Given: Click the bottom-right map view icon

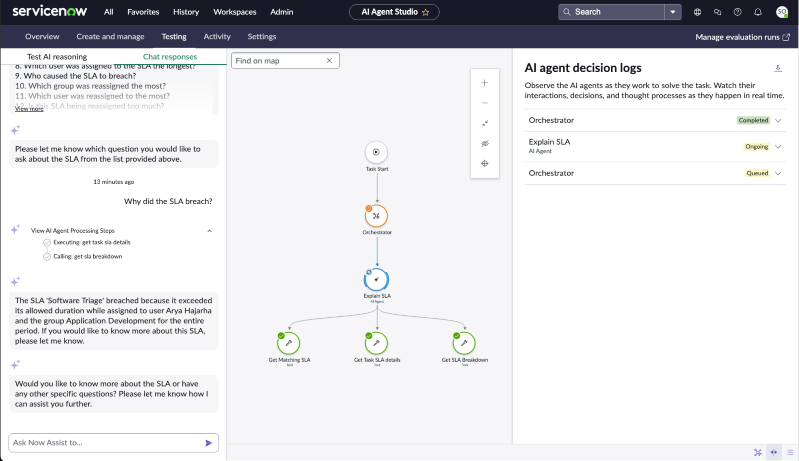Looking at the screenshot, I should 758,452.
